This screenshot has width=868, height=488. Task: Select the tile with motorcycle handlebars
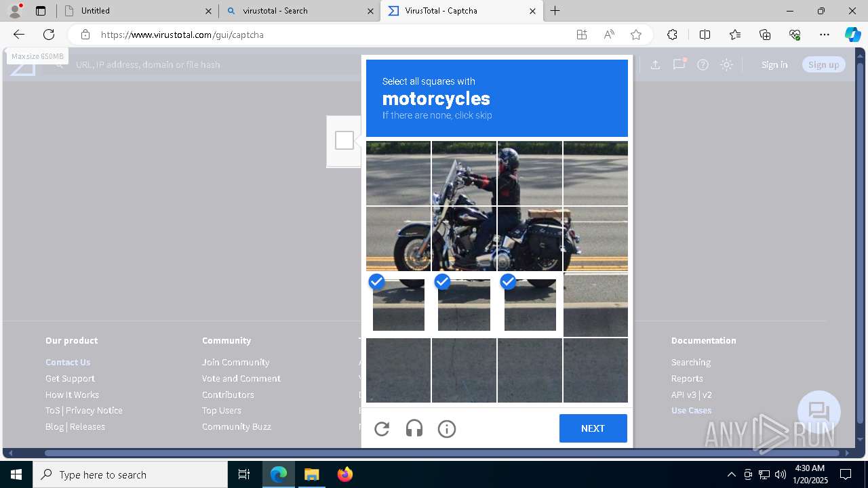(464, 173)
